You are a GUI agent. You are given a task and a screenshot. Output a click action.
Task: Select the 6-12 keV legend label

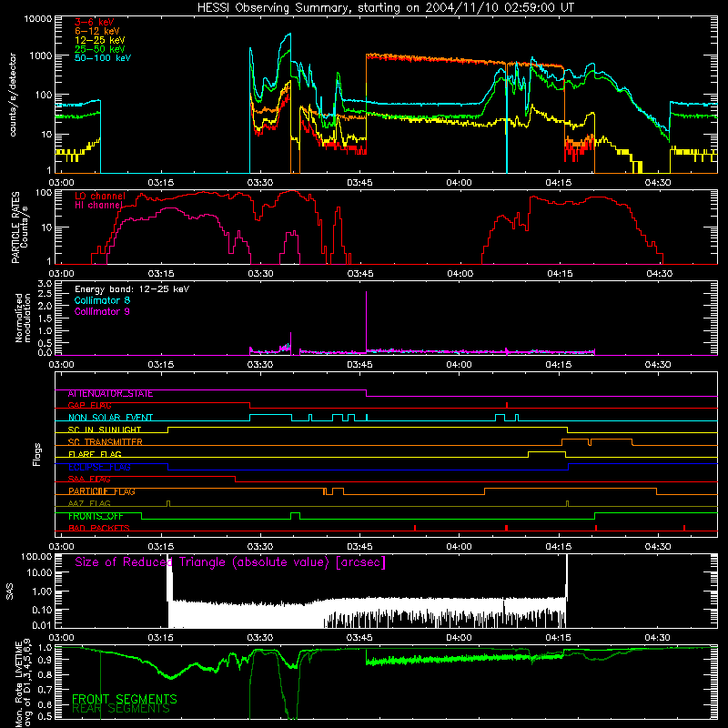point(97,31)
